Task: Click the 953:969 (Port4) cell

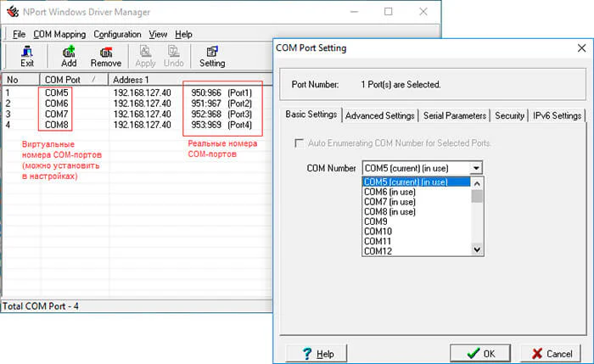Action: tap(221, 125)
